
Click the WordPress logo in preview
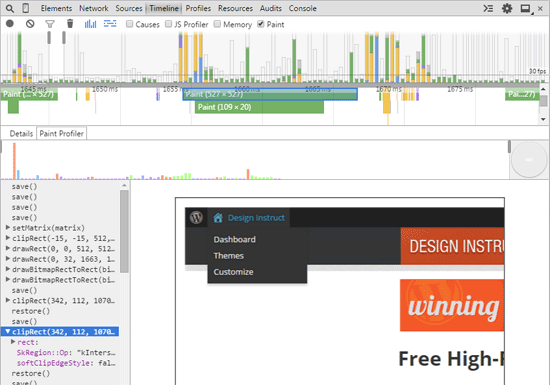click(196, 218)
